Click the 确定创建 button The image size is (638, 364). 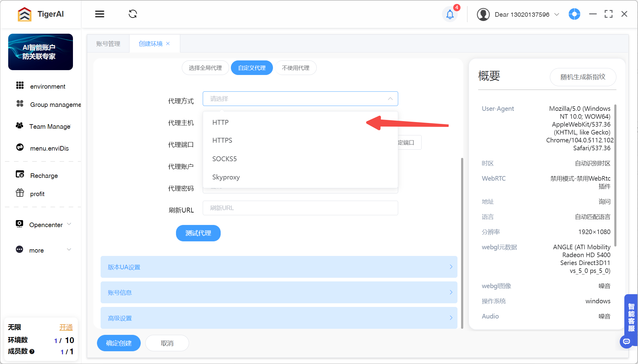coord(119,343)
